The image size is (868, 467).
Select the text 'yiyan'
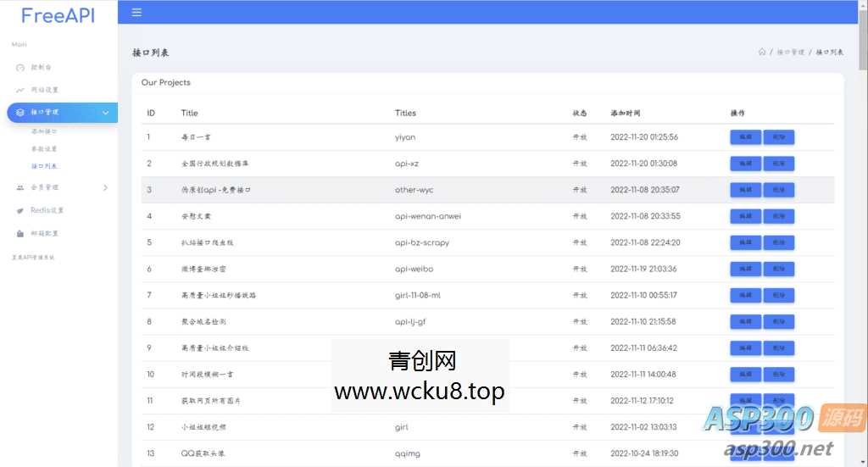point(405,137)
